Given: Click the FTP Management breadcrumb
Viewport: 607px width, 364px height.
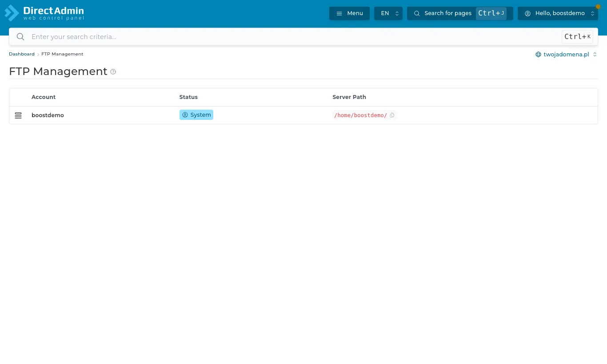Looking at the screenshot, I should click(62, 54).
